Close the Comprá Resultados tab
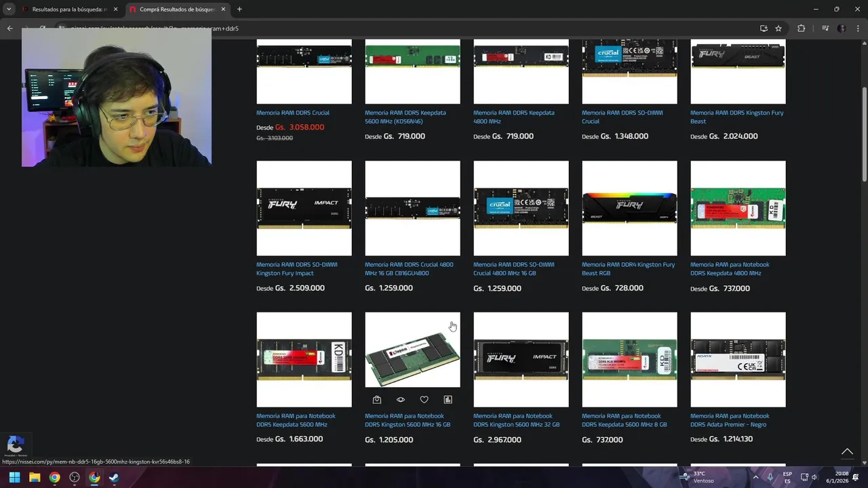Screen dimensions: 868x488 pos(223,9)
